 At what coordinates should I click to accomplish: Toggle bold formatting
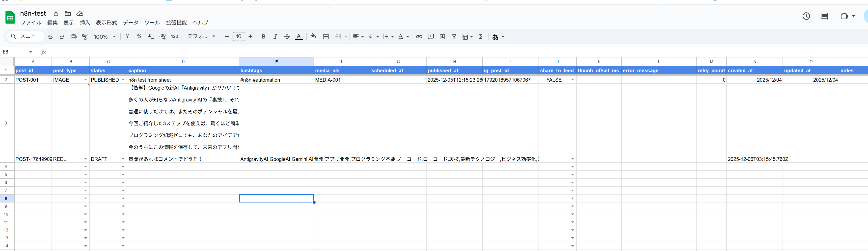[264, 37]
